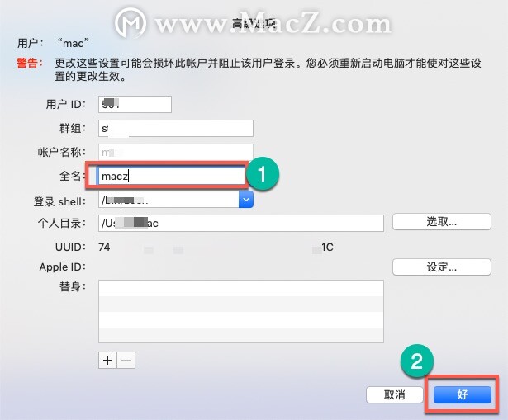The image size is (508, 420).
Task: Add a new alias with plus button
Action: click(x=107, y=360)
